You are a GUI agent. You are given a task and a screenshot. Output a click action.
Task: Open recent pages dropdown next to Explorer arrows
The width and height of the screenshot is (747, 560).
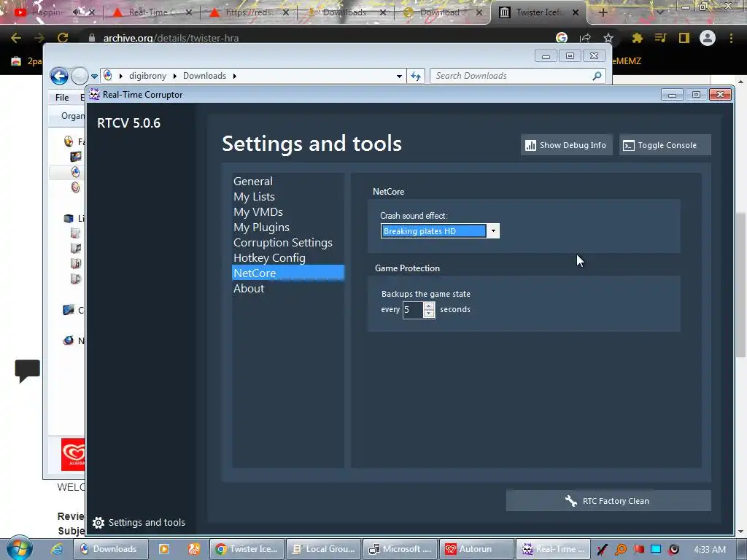[x=94, y=76]
